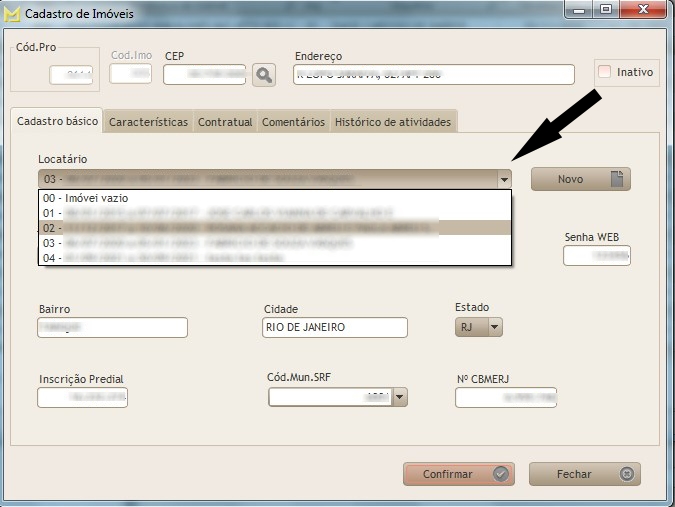This screenshot has height=507, width=675.
Task: Collapse the Locatário dropdown arrow
Action: (504, 179)
